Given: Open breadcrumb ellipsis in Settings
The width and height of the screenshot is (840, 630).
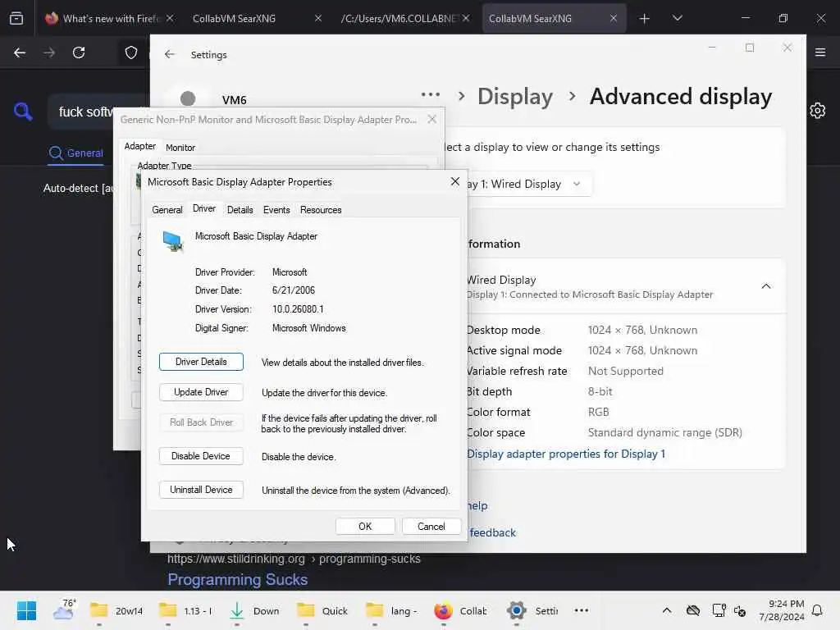Looking at the screenshot, I should [431, 95].
